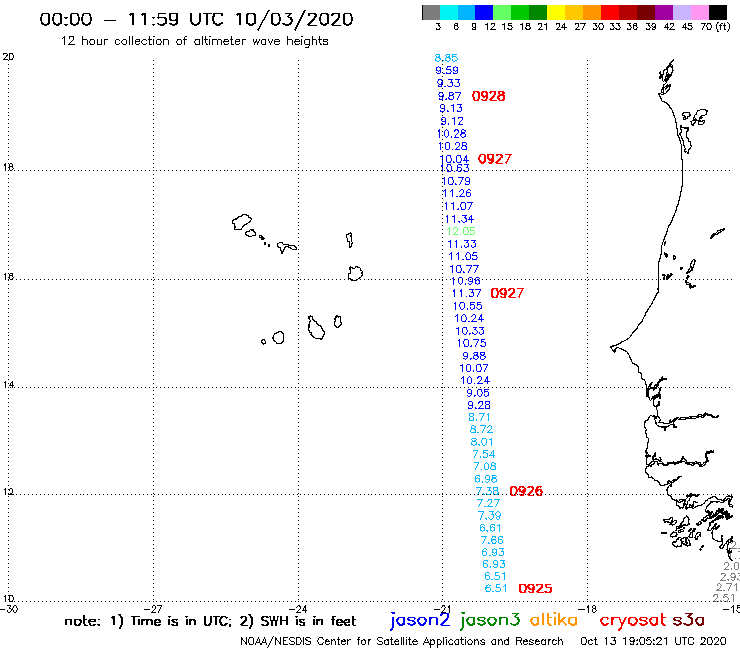Click the wave height value 10.75
This screenshot has width=740, height=650.
coord(471,343)
